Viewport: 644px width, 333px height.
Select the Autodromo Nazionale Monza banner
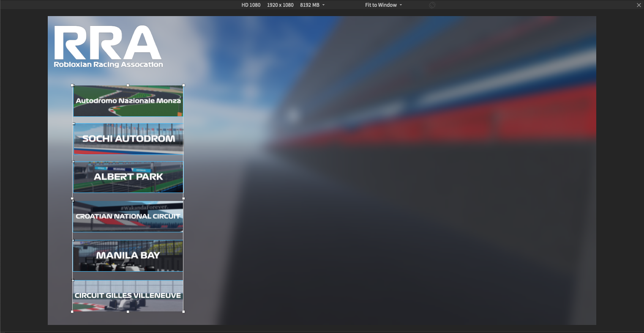[128, 101]
